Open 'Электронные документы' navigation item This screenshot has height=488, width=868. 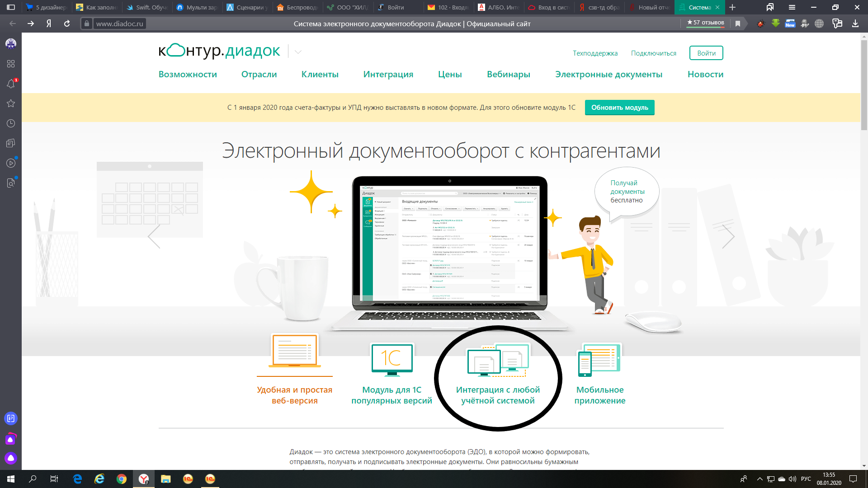pos(609,75)
